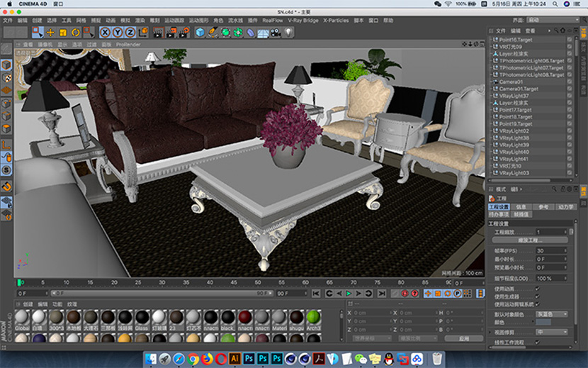Image resolution: width=588 pixels, height=368 pixels.
Task: Toggle the 使用运动剪辑系统 checkbox
Action: (x=537, y=305)
